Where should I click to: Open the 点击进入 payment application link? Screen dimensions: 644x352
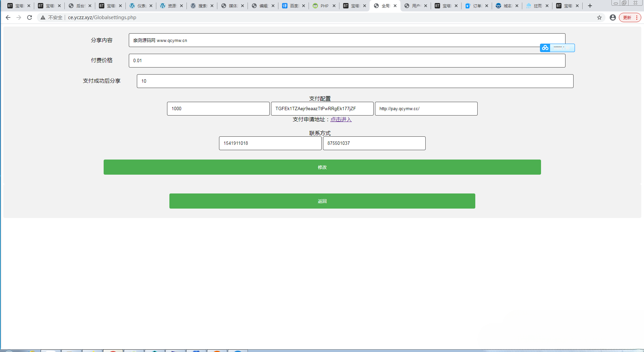pyautogui.click(x=340, y=119)
